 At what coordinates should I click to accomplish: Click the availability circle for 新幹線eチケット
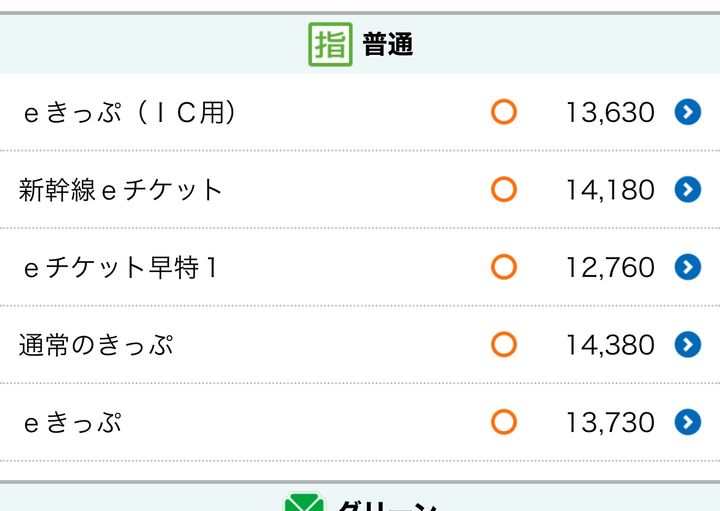click(504, 189)
